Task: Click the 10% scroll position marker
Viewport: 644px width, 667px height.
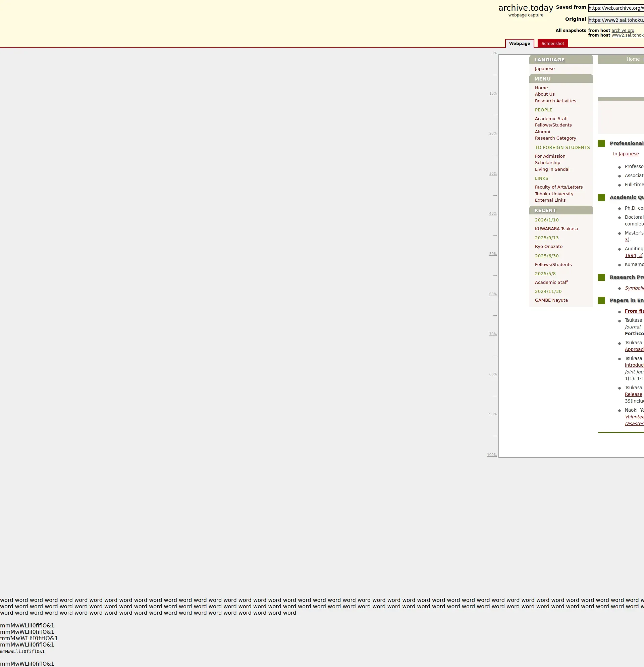Action: pos(493,93)
